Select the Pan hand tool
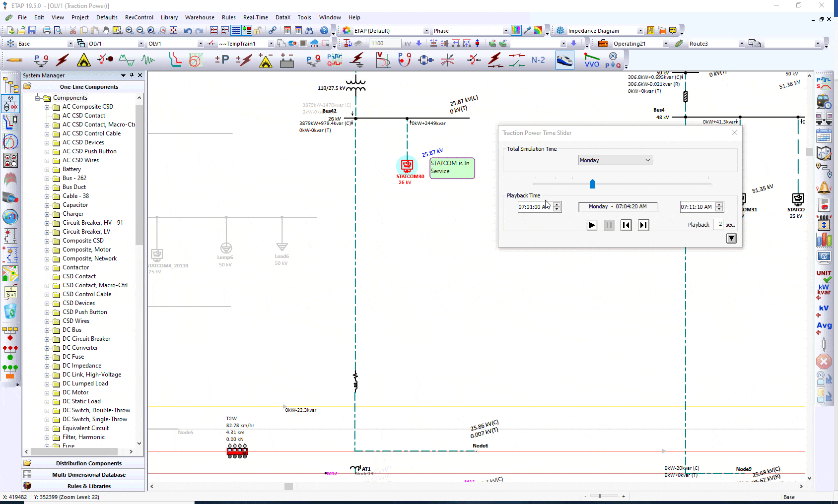Screen dimensions: 838x504 tap(106, 30)
